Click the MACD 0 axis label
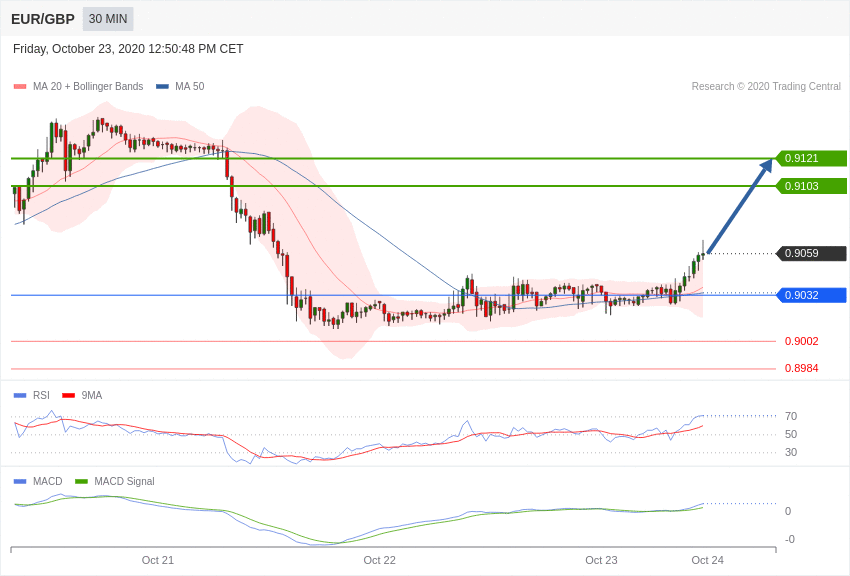Viewport: 850px width, 576px height. point(788,511)
